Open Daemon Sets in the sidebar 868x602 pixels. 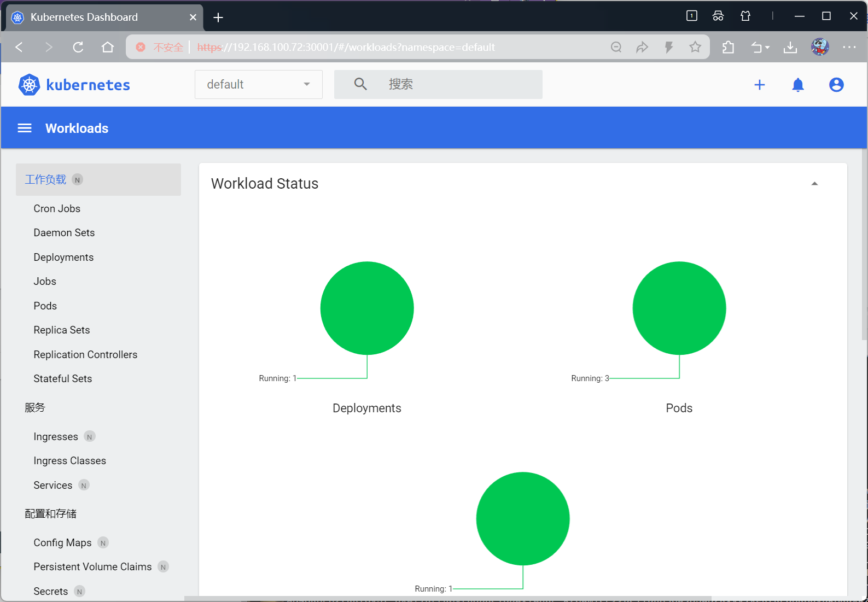(x=64, y=232)
